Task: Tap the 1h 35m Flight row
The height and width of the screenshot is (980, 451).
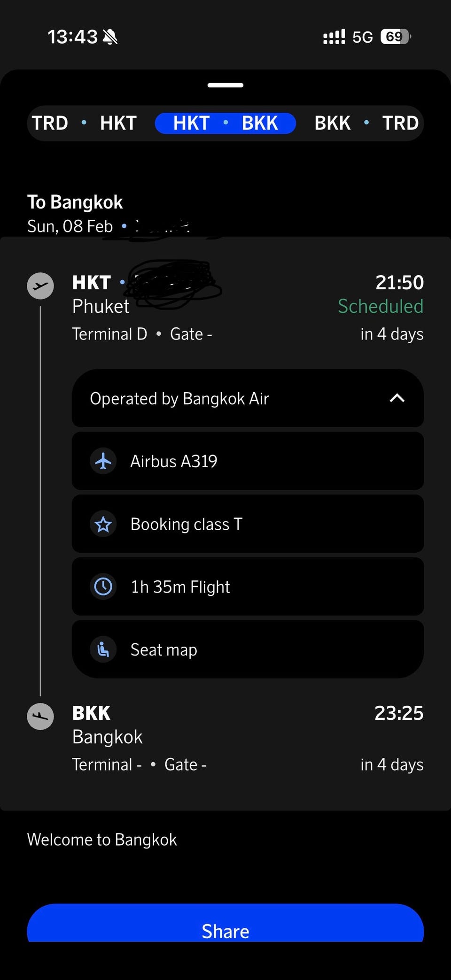Action: (x=248, y=586)
